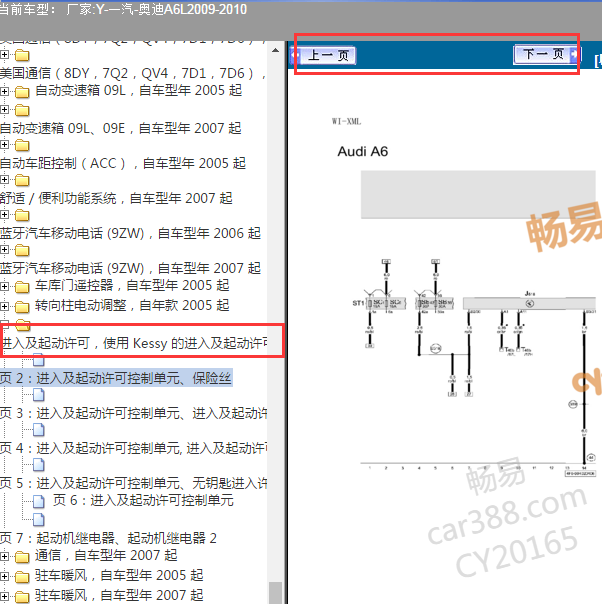The image size is (602, 604).
Task: Open 页 6：进入及起动许可控制单元
Action: tap(143, 500)
